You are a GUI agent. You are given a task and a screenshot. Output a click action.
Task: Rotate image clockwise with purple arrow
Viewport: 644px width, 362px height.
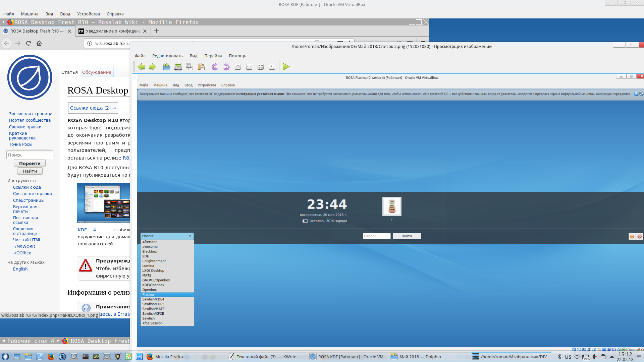coord(215,67)
